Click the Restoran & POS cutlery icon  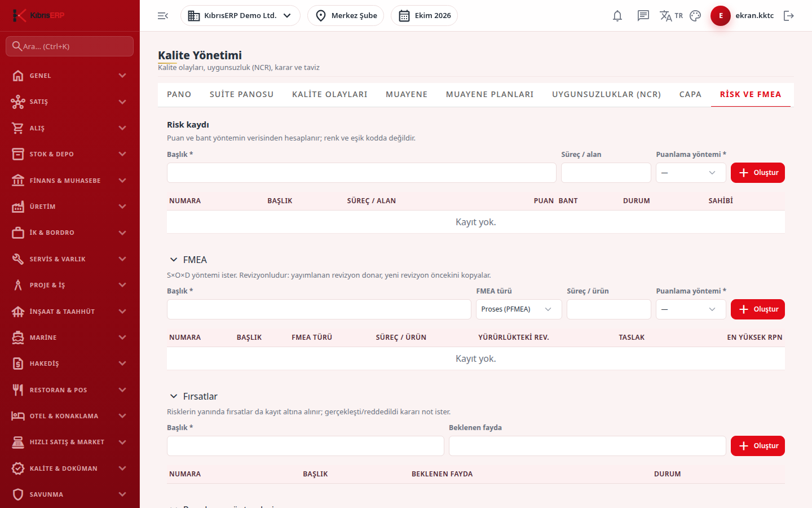click(18, 390)
